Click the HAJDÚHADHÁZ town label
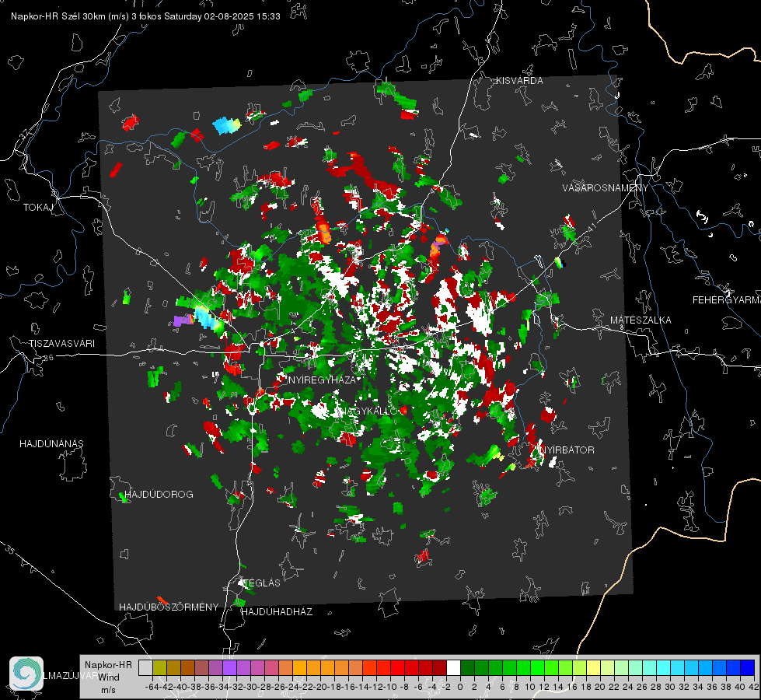The height and width of the screenshot is (700, 761). click(277, 612)
